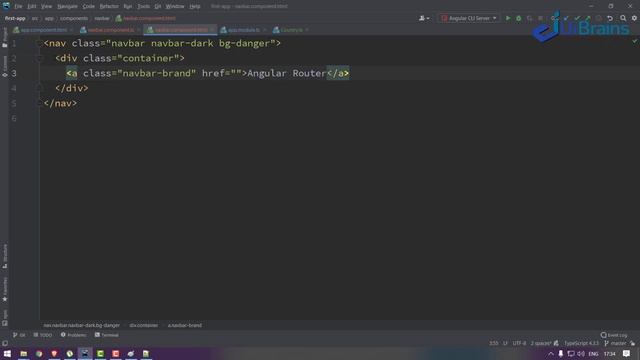Collapse the div tag fold marker on line 2

tap(40, 58)
